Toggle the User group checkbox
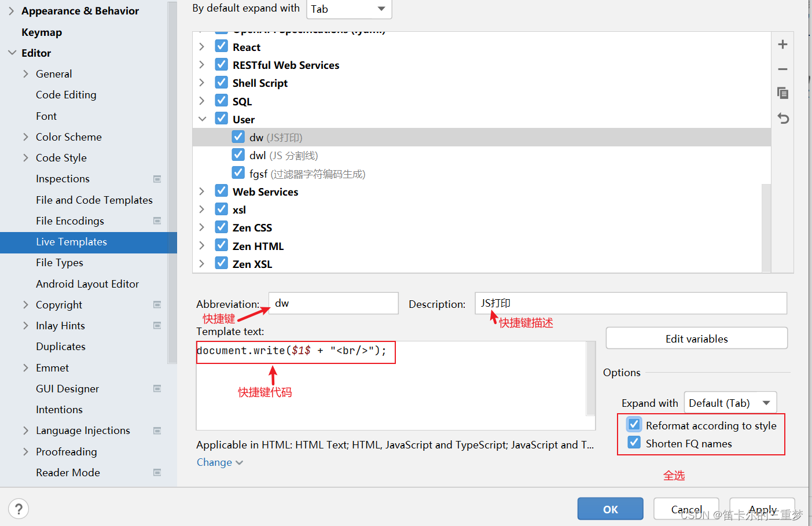 pos(221,119)
